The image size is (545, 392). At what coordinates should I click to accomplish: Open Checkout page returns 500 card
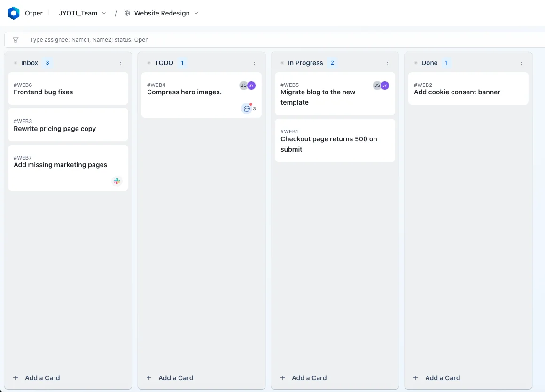tap(335, 140)
